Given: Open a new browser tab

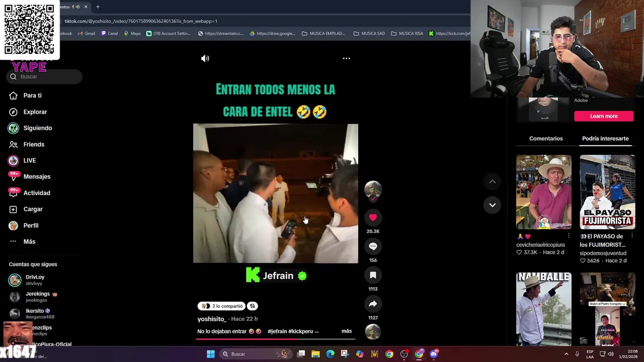Looking at the screenshot, I should pyautogui.click(x=98, y=7).
